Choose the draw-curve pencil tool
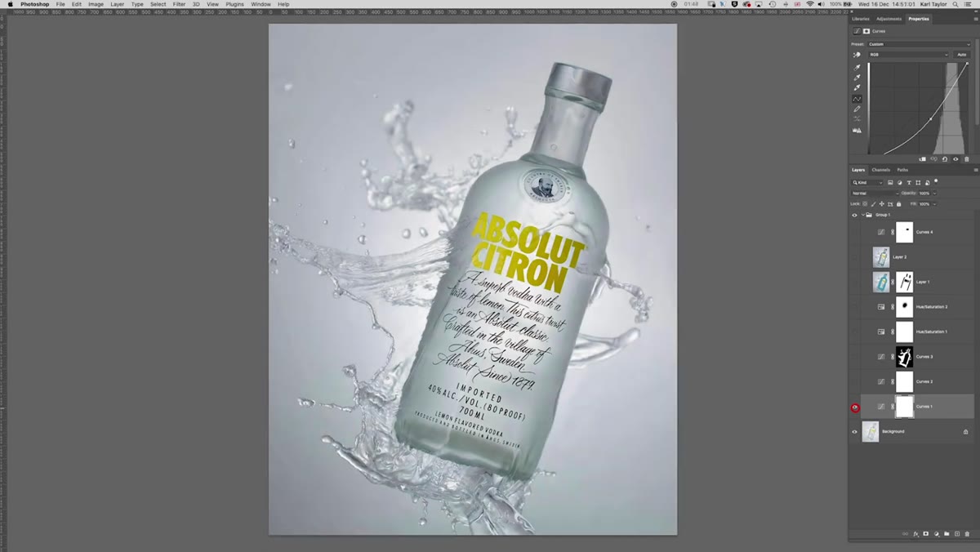 tap(857, 109)
